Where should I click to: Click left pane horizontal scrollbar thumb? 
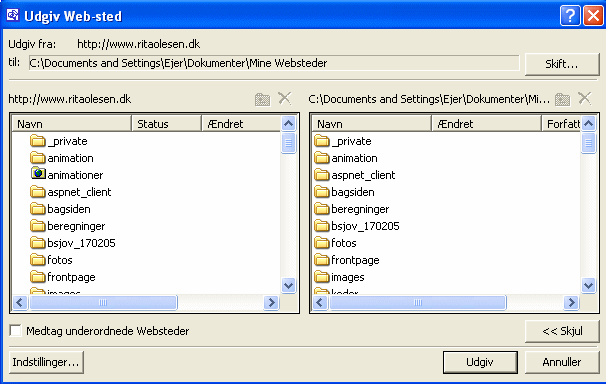(x=103, y=302)
